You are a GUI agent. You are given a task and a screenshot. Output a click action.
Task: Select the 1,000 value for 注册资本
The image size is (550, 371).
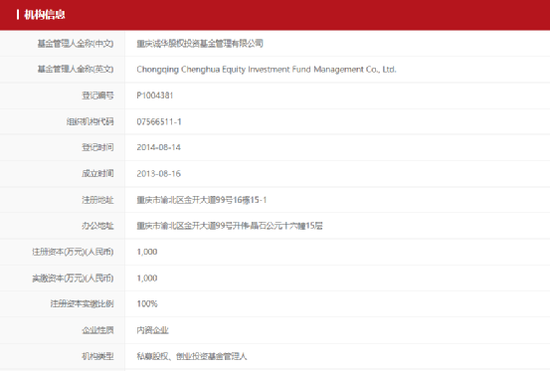pos(147,252)
